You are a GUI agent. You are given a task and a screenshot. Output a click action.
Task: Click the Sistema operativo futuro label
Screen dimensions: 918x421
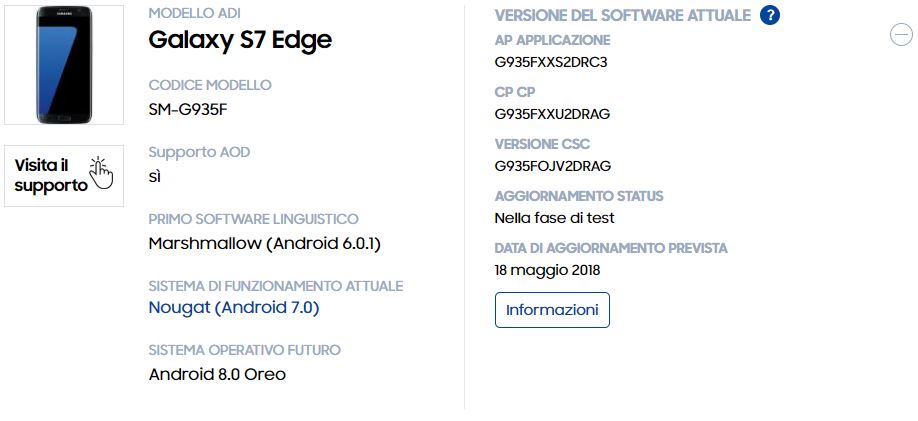pos(244,350)
